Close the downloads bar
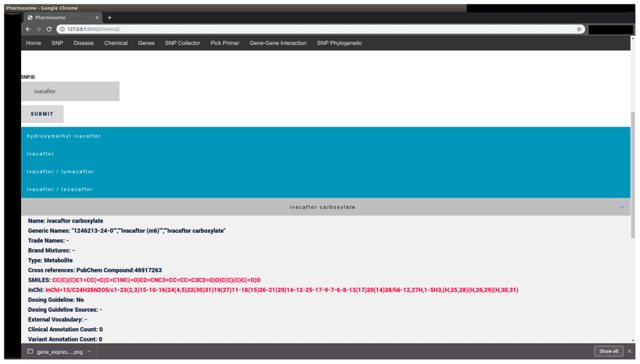This screenshot has width=640, height=364. [630, 351]
